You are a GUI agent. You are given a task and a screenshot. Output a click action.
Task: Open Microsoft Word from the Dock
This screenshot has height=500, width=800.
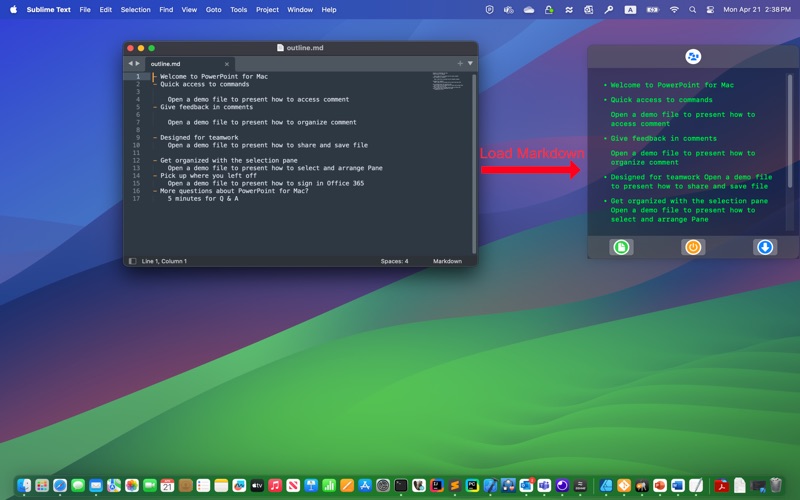tap(678, 485)
